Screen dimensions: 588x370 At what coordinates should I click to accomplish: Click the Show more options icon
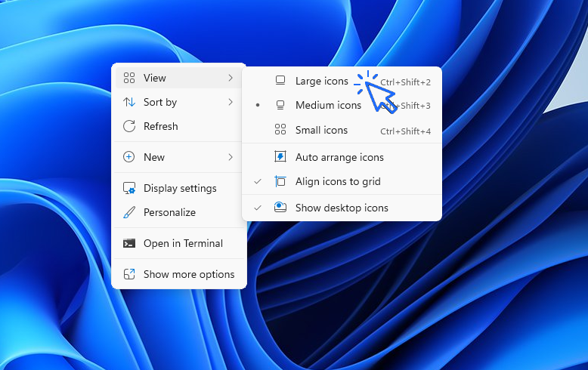point(129,275)
